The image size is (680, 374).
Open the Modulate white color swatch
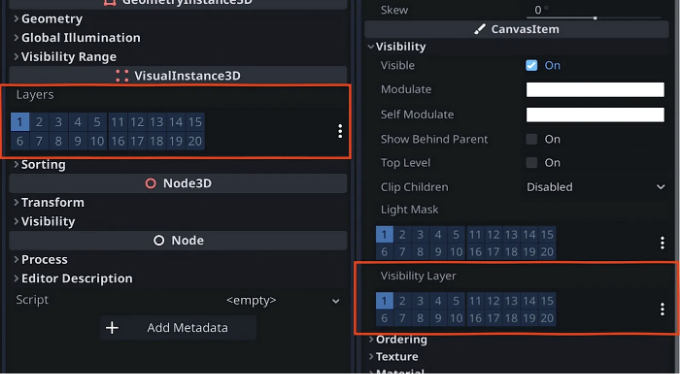click(x=595, y=89)
